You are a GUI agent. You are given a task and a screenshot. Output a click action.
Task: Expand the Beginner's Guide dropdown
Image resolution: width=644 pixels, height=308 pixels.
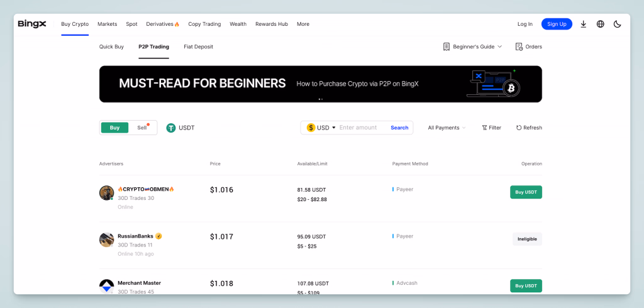[x=472, y=47]
